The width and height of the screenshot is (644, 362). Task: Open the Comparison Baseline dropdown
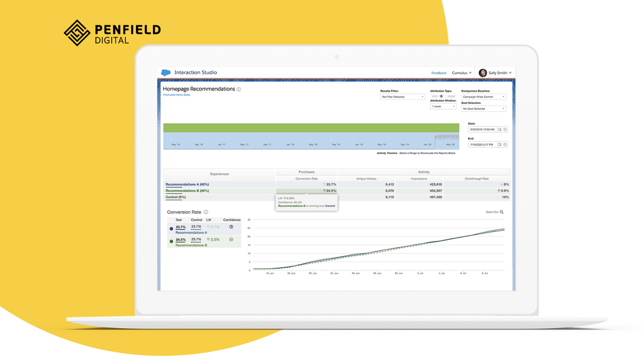click(483, 97)
